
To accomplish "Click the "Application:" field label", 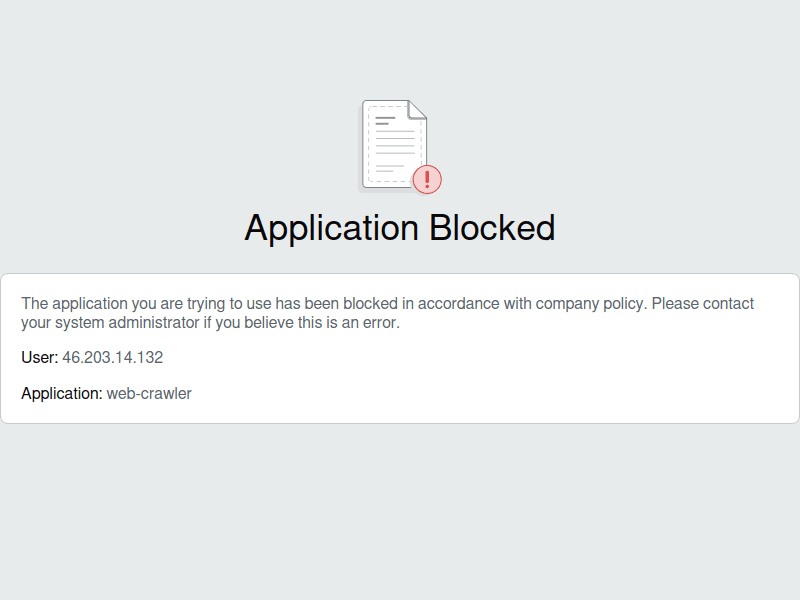I will (x=62, y=394).
